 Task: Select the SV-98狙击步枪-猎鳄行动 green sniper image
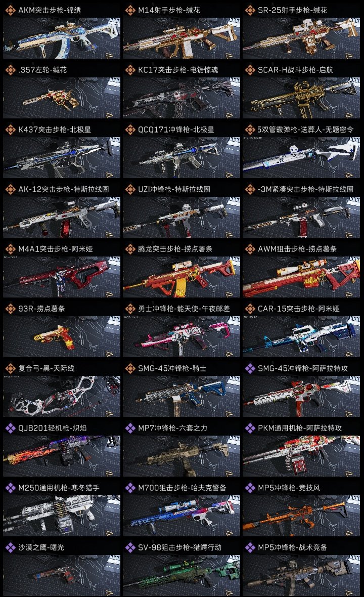[x=181, y=575]
